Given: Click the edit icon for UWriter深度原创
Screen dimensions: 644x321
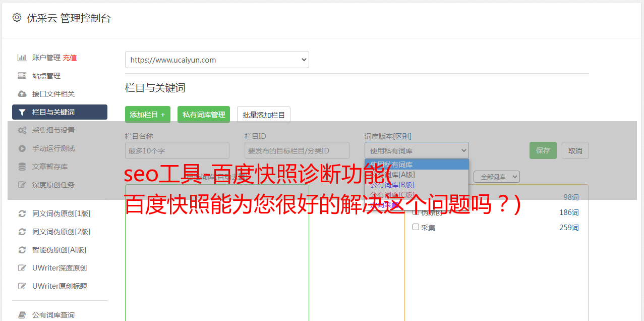Looking at the screenshot, I should coord(22,268).
